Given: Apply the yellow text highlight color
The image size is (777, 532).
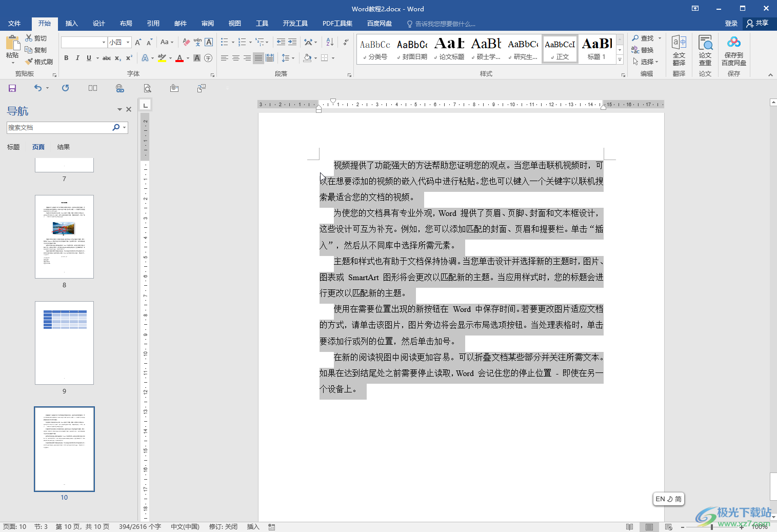Looking at the screenshot, I should 162,58.
